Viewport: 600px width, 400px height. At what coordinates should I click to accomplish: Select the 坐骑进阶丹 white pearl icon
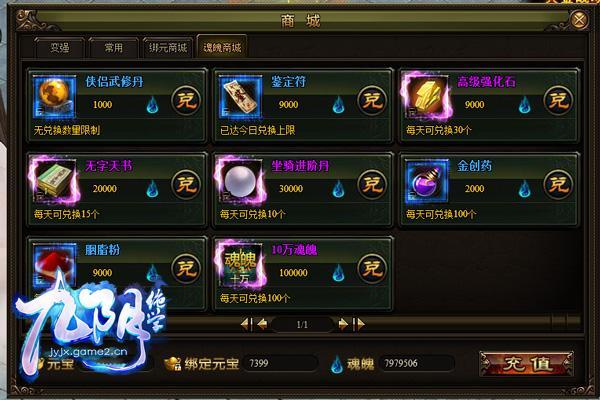coord(240,181)
